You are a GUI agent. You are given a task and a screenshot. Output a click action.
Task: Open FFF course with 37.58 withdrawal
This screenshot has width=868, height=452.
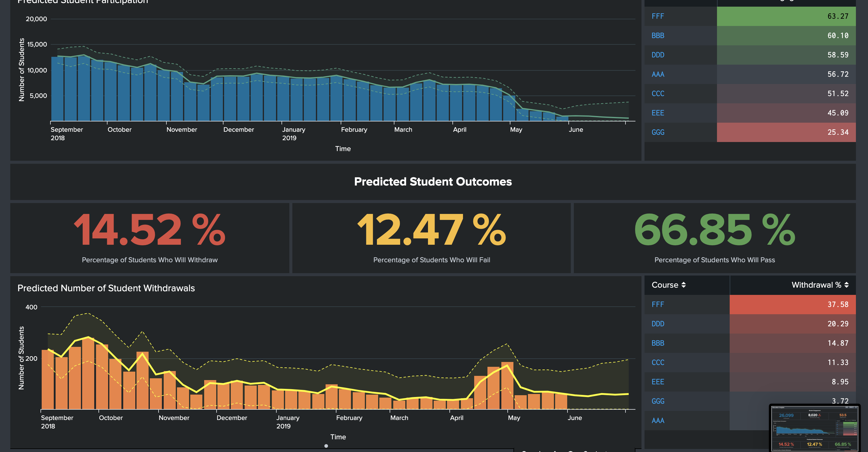coord(657,304)
